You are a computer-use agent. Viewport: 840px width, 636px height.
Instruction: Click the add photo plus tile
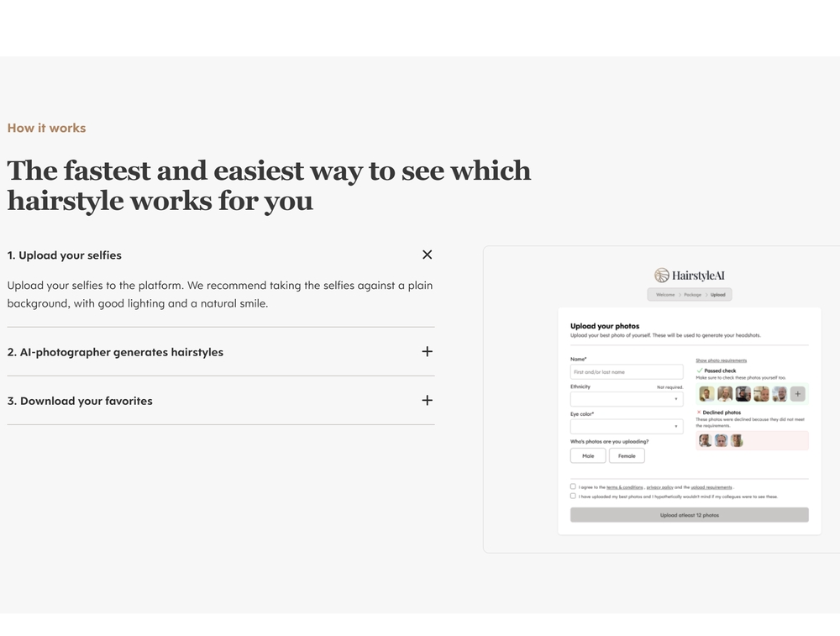pos(798,394)
